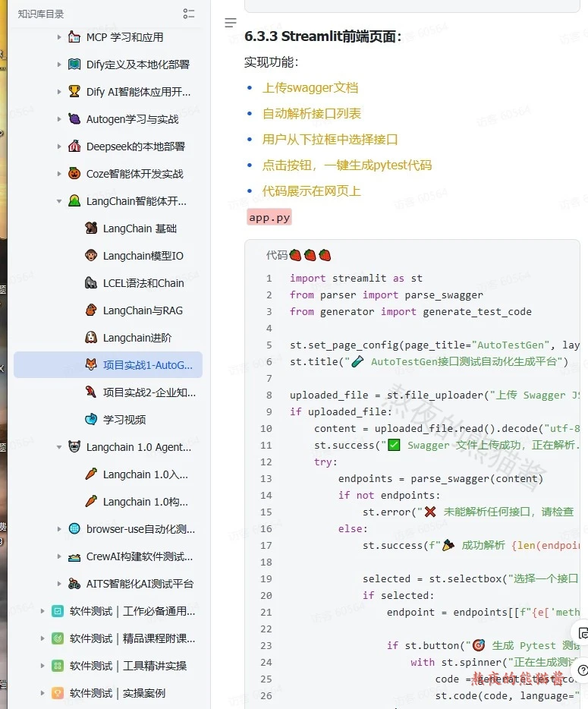The height and width of the screenshot is (709, 588).
Task: Click dog icon beside Langchain进阶
Action: [91, 337]
